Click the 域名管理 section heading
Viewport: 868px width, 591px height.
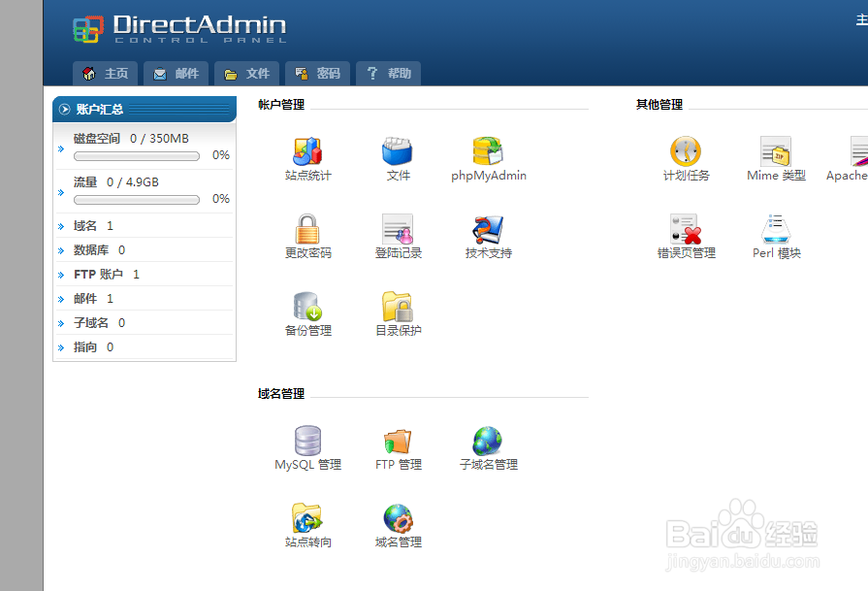(281, 394)
